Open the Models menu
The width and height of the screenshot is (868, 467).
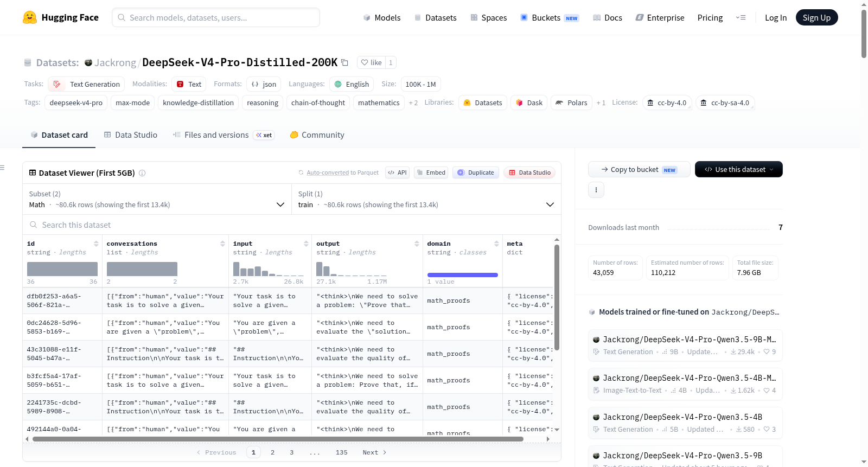tap(382, 17)
